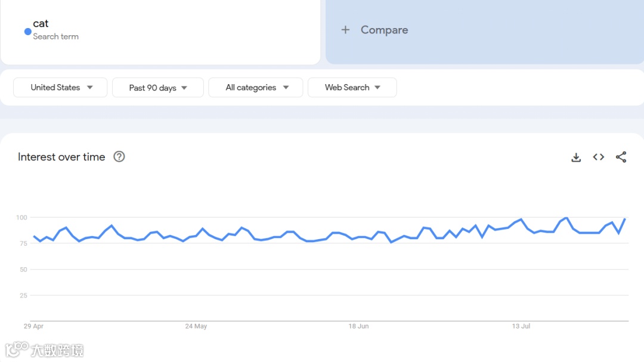Select the 24 May date label
The height and width of the screenshot is (362, 644).
196,326
